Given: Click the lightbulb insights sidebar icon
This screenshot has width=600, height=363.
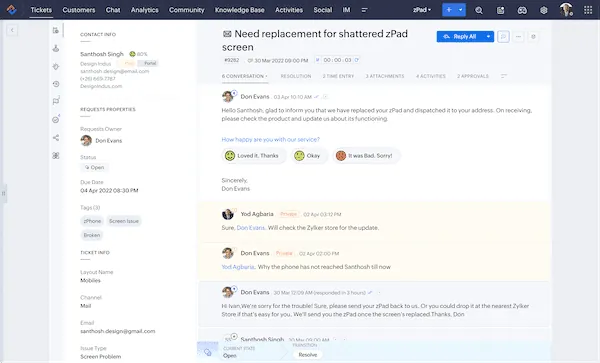Looking at the screenshot, I should [x=56, y=66].
